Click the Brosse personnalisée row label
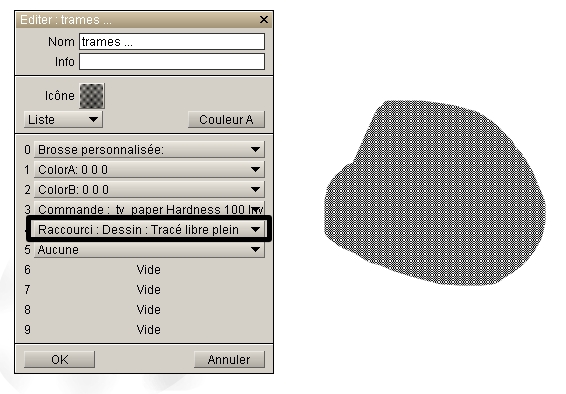The width and height of the screenshot is (566, 394). [x=101, y=149]
